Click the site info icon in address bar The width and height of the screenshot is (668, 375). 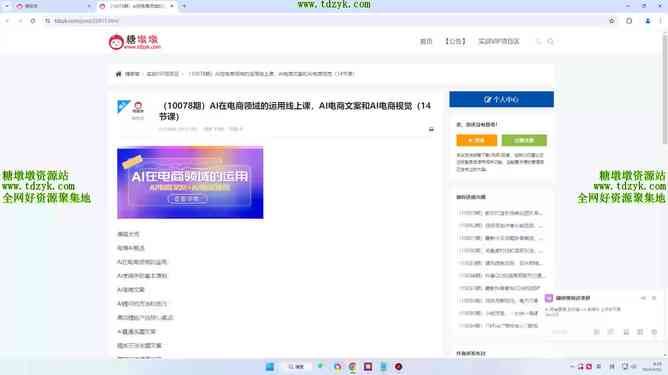coord(48,20)
